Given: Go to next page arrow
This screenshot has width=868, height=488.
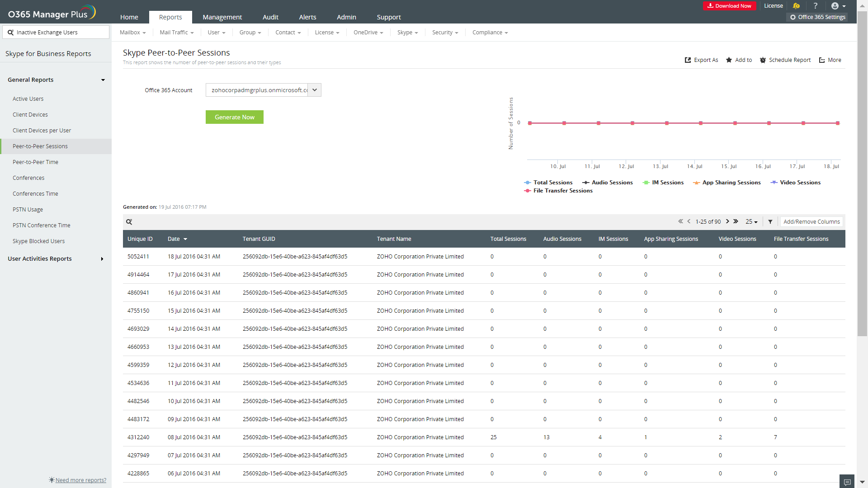Looking at the screenshot, I should click(727, 221).
